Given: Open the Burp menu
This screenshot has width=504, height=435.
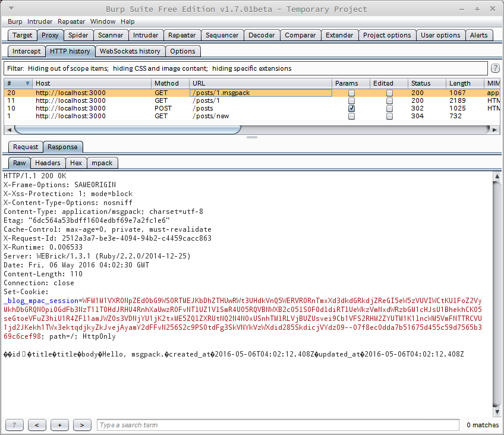Looking at the screenshot, I should click(x=15, y=21).
